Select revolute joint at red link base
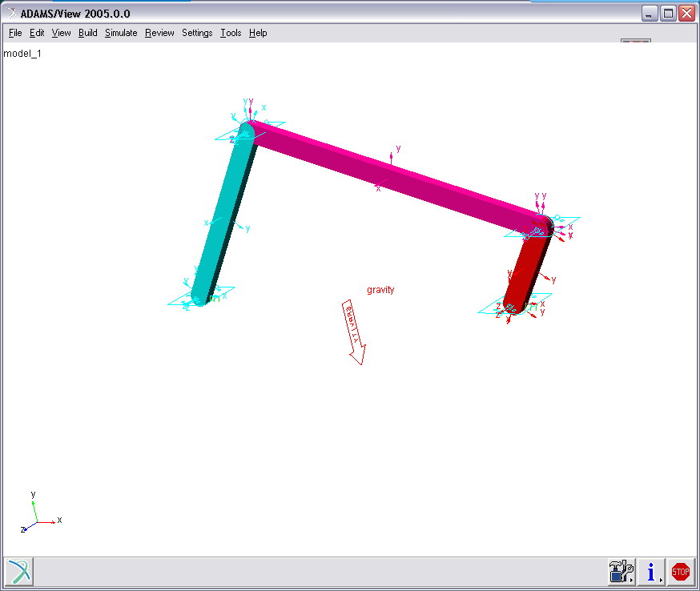The height and width of the screenshot is (591, 700). pos(513,305)
